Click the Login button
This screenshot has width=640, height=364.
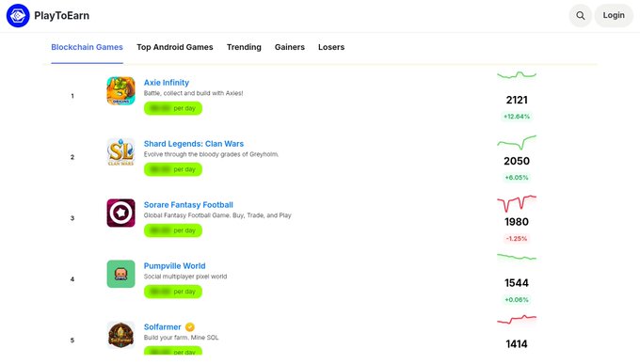614,15
